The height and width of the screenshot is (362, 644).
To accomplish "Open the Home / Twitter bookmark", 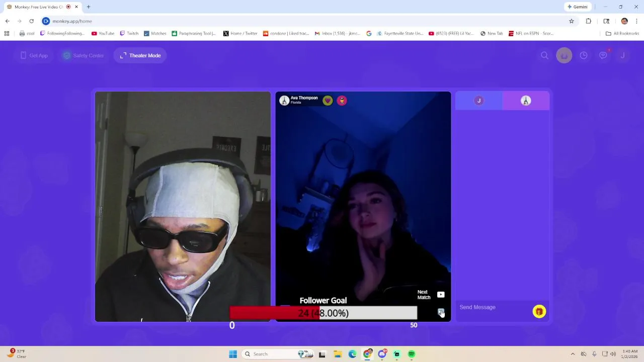I will pyautogui.click(x=240, y=34).
